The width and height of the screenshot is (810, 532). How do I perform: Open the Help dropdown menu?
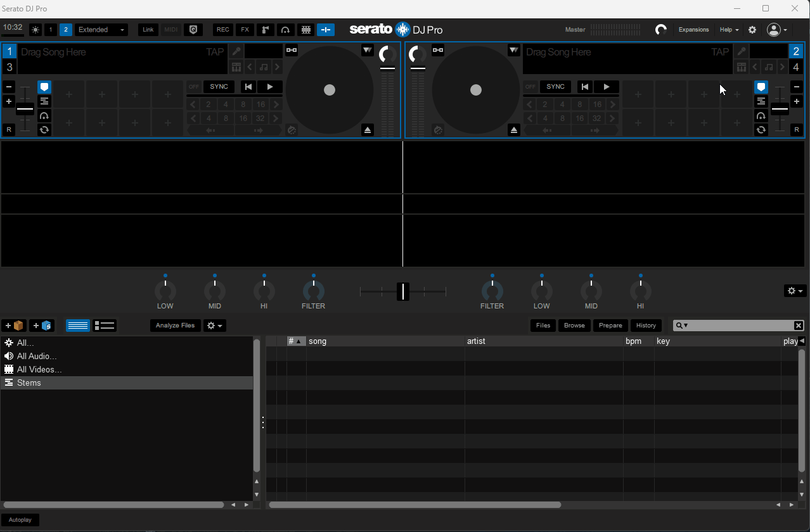point(728,29)
